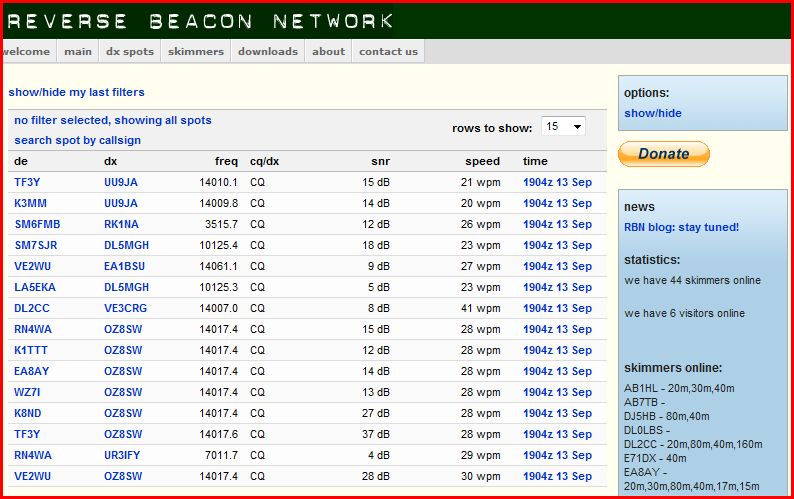Click the yellow Donate button
This screenshot has height=499, width=794.
click(663, 154)
